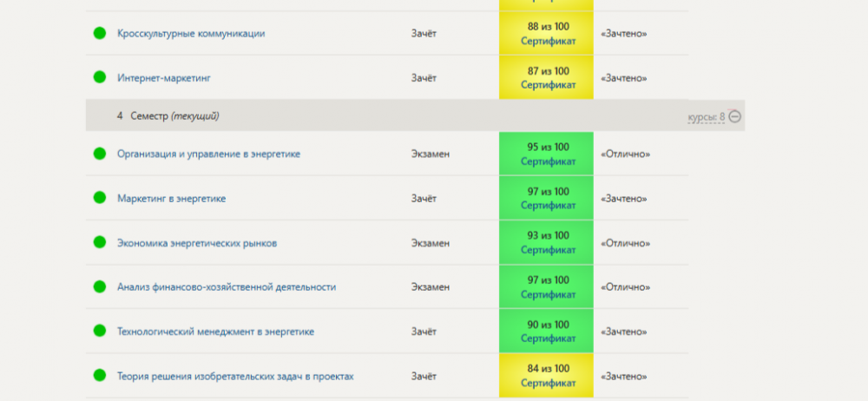
Task: Open Маркетинг в энергетике course link
Action: (172, 198)
